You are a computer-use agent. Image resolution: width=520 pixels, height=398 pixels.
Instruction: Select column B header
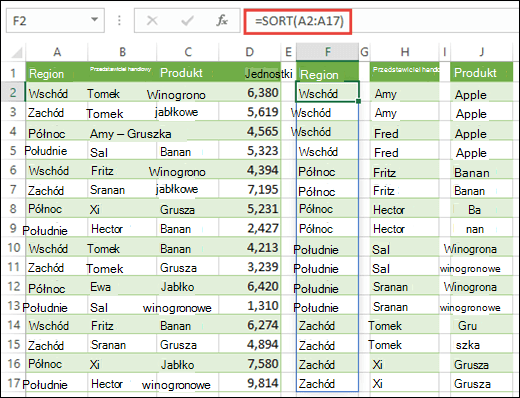click(122, 52)
